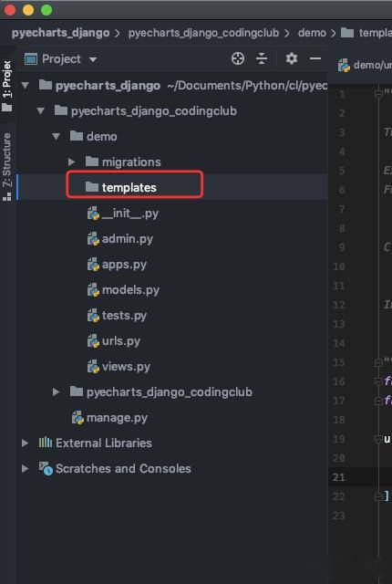
Task: Click the views.py Python file icon
Action: [93, 367]
